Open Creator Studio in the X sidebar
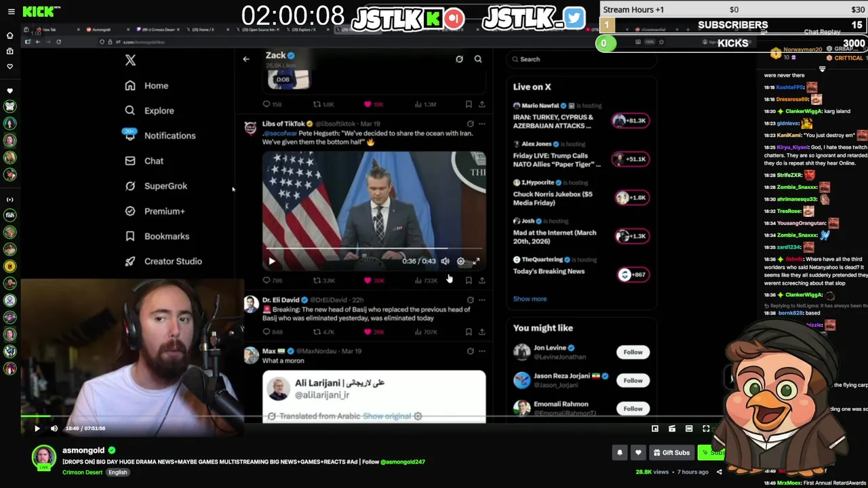 tap(163, 261)
